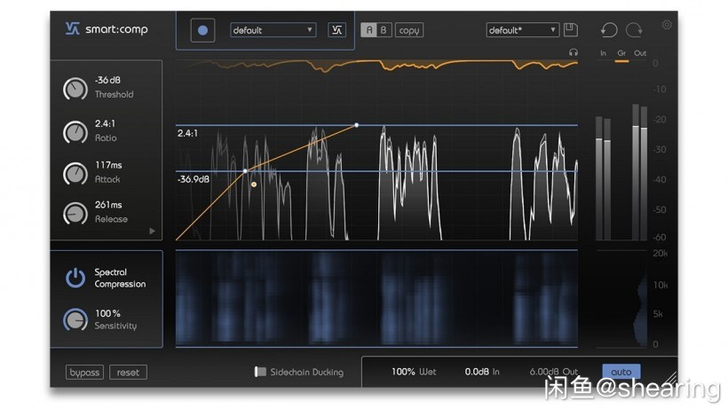Click the smart:comp logo icon
Viewport: 728px width, 409px height.
(72, 29)
